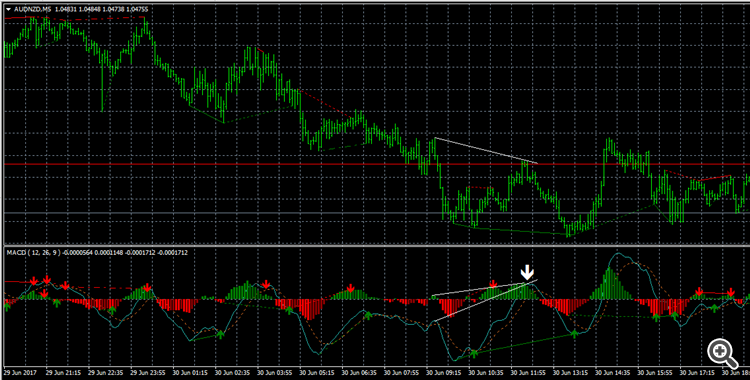Screen dimensions: 750x380
Task: Expand the triangle beside AUDNZD,M5 title
Action: 9,10
